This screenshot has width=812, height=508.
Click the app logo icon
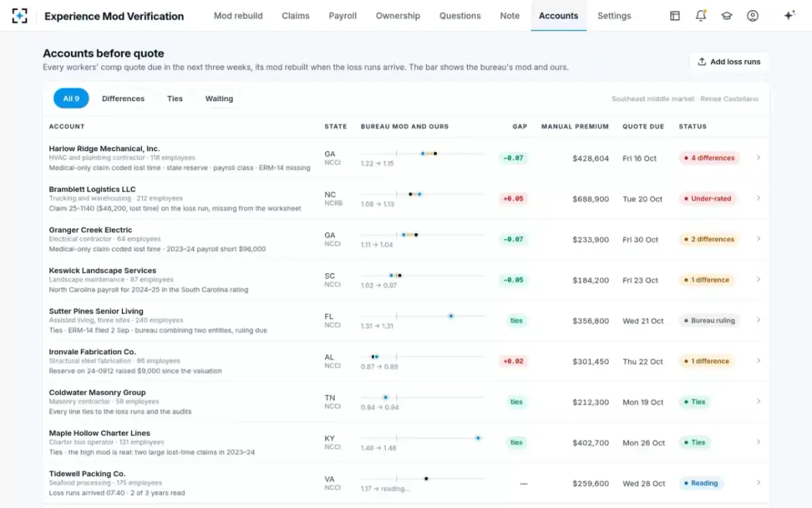coord(20,16)
